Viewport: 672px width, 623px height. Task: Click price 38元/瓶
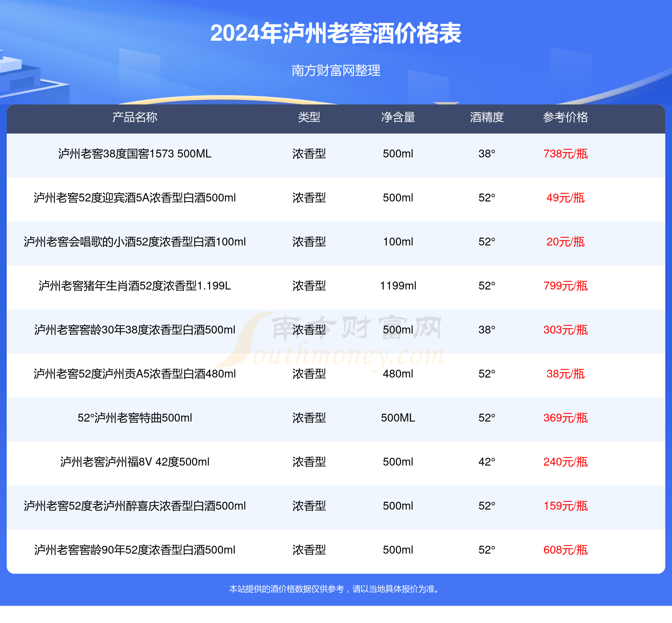566,374
